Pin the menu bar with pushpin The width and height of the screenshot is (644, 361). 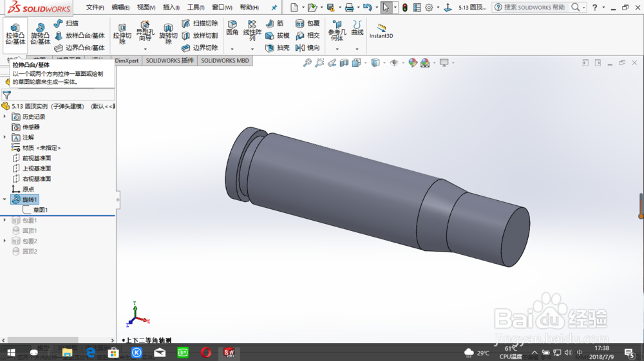click(274, 7)
